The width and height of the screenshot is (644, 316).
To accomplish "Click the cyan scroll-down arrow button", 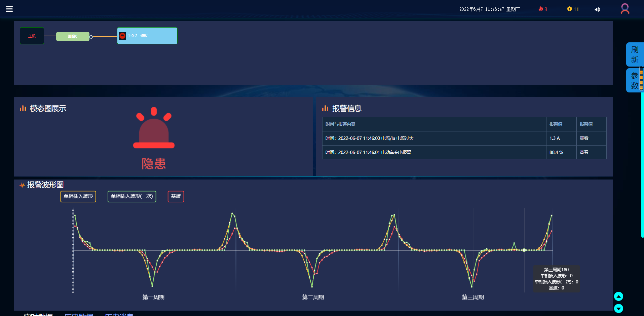I will 618,308.
